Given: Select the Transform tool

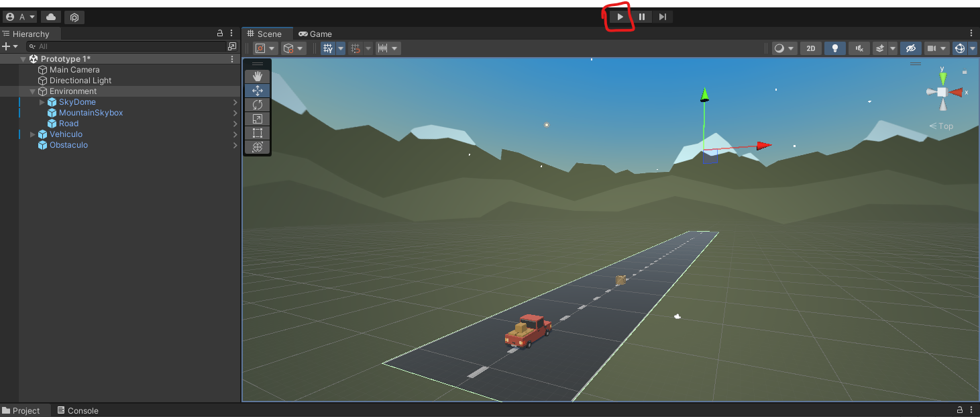Looking at the screenshot, I should (x=257, y=147).
